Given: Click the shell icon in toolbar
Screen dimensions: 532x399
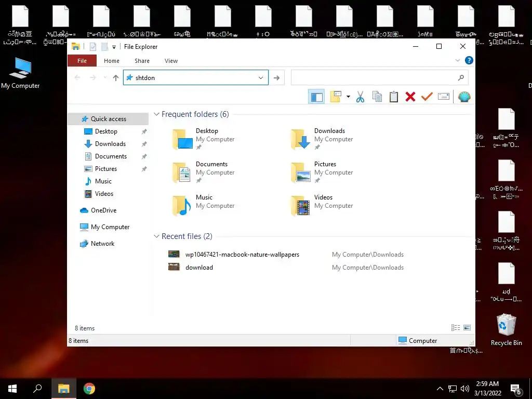Looking at the screenshot, I should click(464, 97).
